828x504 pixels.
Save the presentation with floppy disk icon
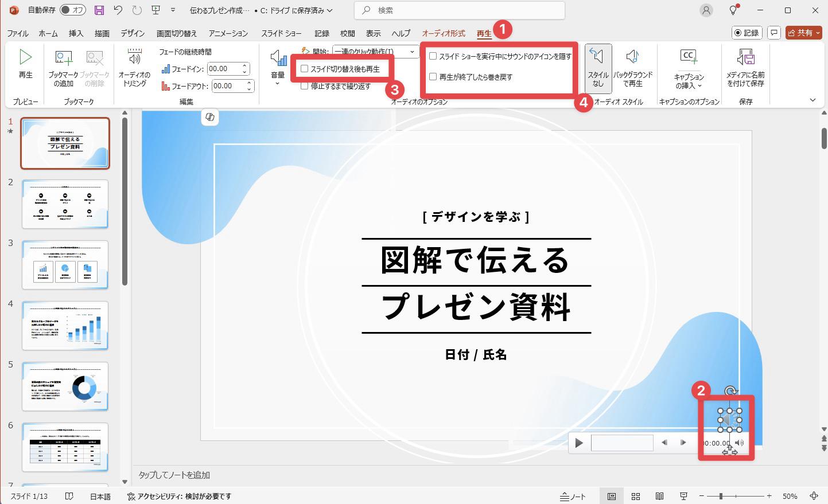tap(99, 10)
